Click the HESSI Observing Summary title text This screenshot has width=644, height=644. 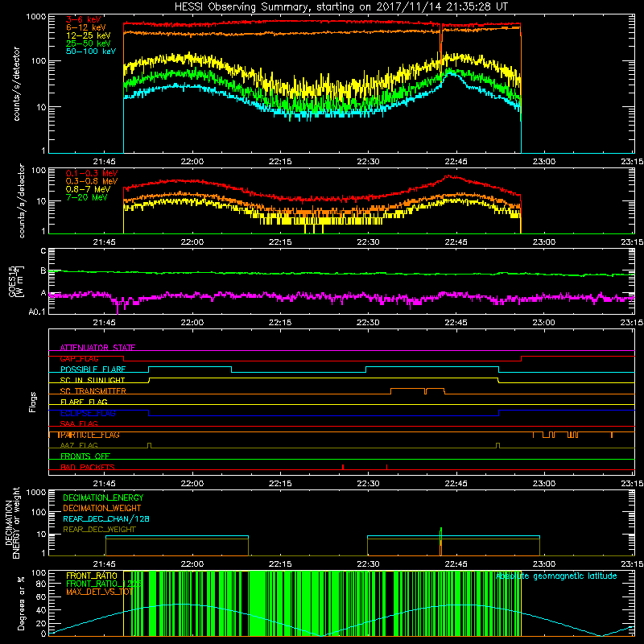pos(341,7)
